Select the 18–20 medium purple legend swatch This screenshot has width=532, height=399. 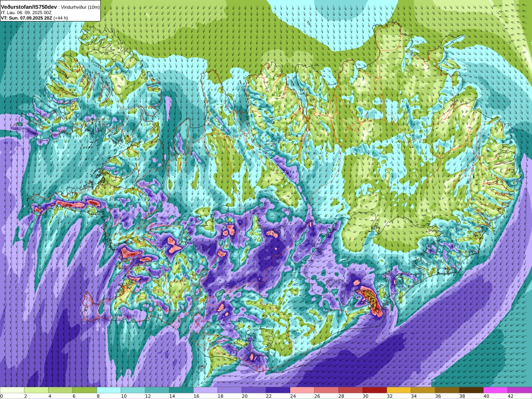pyautogui.click(x=229, y=390)
